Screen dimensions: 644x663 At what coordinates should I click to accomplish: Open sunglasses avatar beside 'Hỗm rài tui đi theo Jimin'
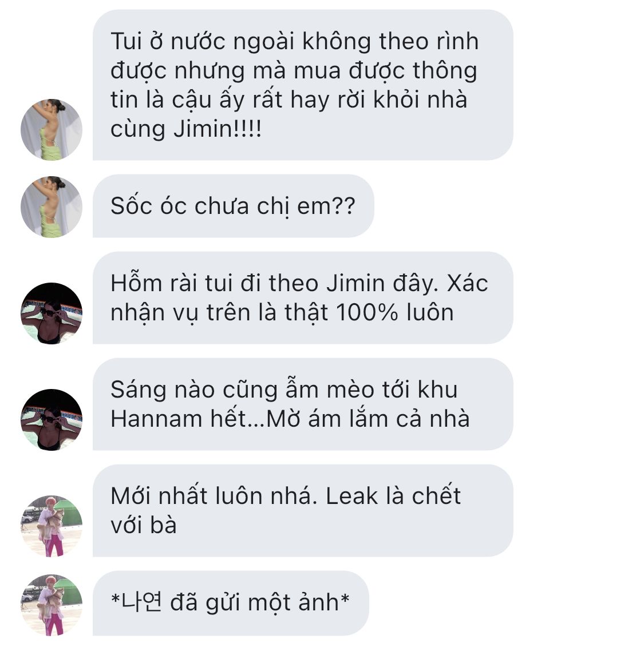click(x=51, y=313)
